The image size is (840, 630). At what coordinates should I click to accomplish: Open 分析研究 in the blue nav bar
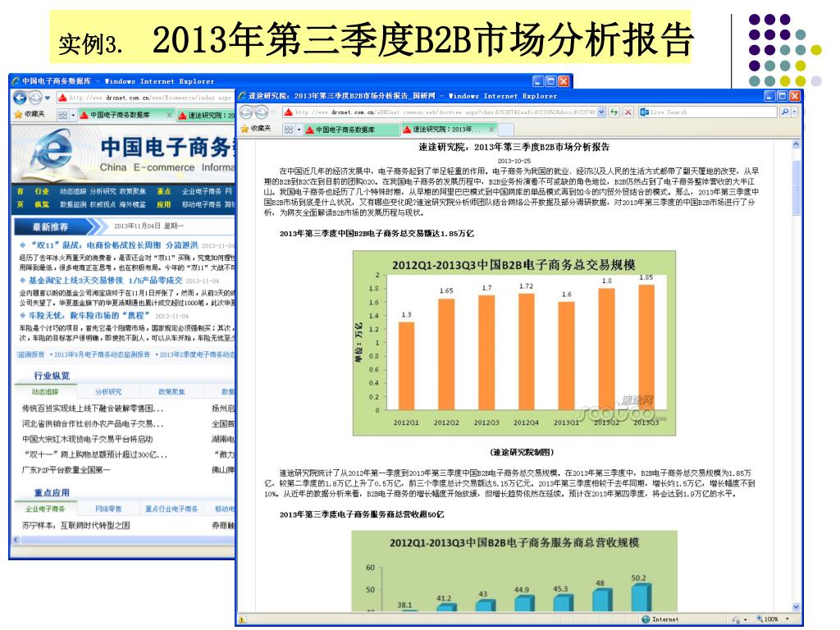(103, 191)
